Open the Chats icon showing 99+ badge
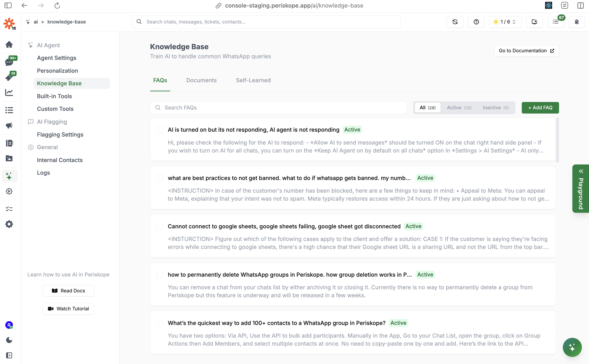589x364 pixels. [x=9, y=62]
